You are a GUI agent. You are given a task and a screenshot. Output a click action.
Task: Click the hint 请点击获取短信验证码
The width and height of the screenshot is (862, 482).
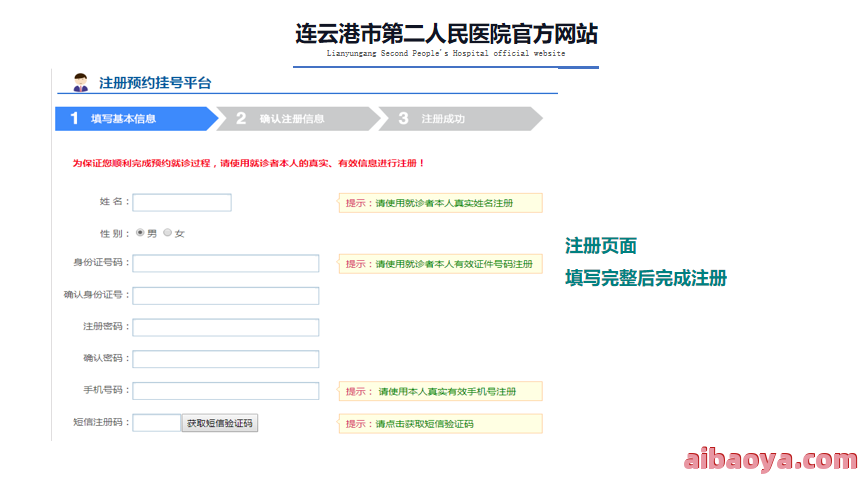pos(440,424)
